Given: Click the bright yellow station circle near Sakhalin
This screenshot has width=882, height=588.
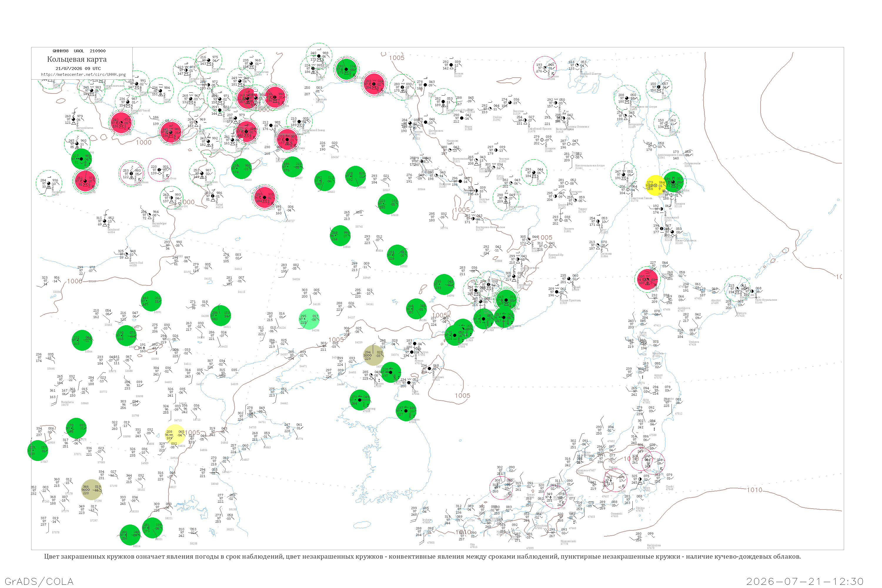Looking at the screenshot, I should click(x=655, y=185).
